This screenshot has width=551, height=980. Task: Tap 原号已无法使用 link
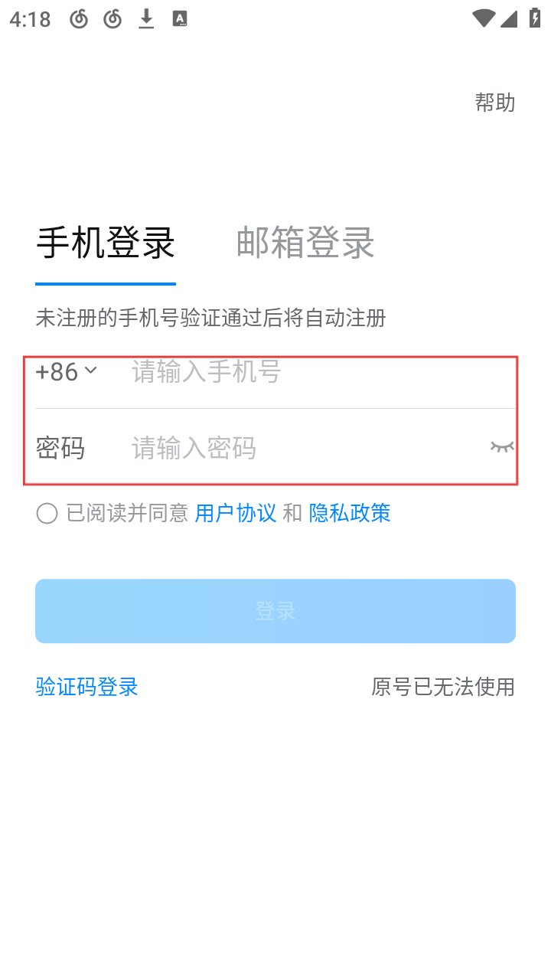(x=443, y=687)
